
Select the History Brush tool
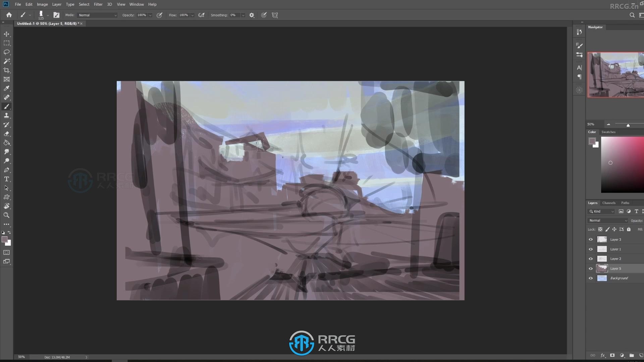pos(6,125)
